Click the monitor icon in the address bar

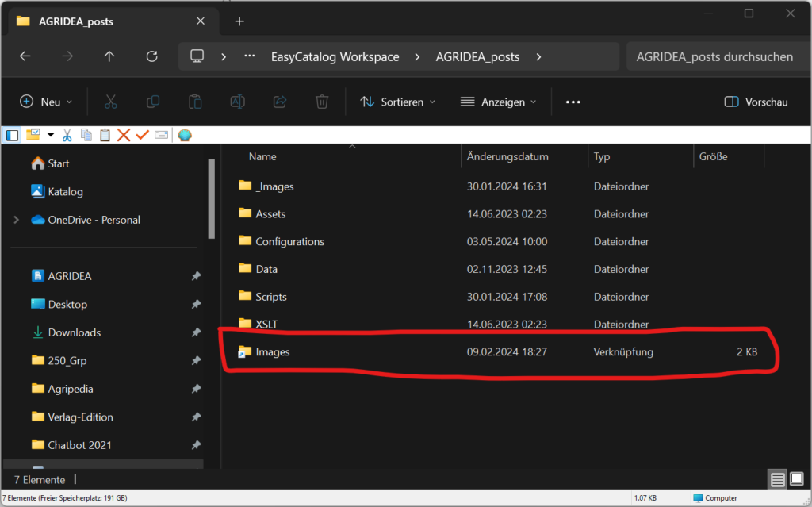[197, 56]
